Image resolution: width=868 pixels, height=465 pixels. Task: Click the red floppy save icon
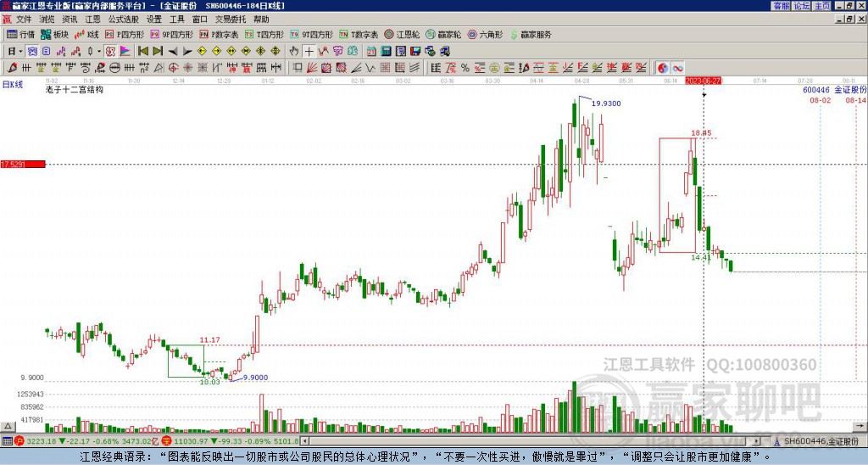tap(415, 52)
